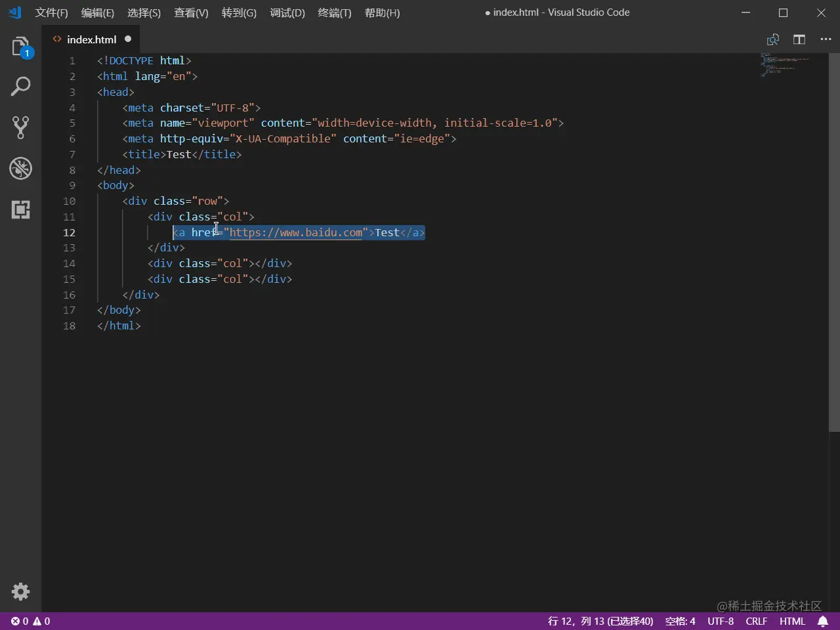Click the HTML file icon on tab
Image resolution: width=840 pixels, height=630 pixels.
(x=57, y=39)
